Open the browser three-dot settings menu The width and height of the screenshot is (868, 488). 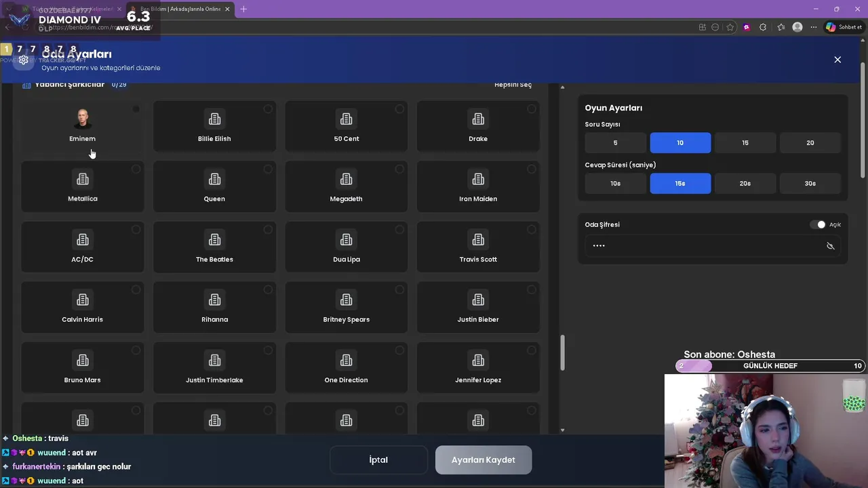click(x=814, y=27)
